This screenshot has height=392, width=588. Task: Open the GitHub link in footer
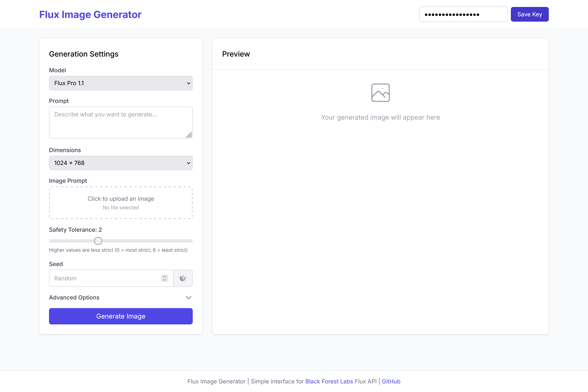click(391, 381)
